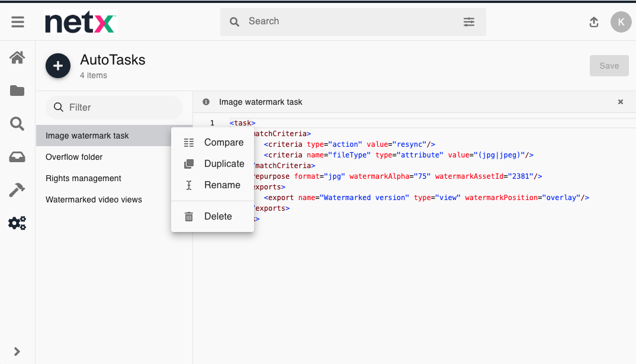Open the hammer tools sidebar icon
The height and width of the screenshot is (364, 636).
click(x=17, y=190)
